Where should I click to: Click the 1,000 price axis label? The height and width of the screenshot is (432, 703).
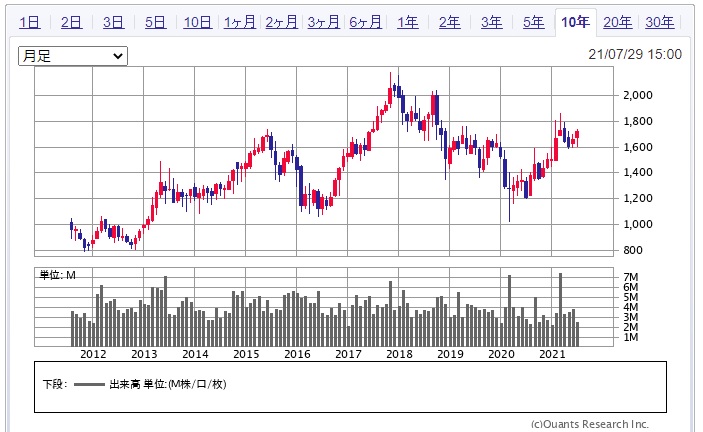(x=638, y=224)
